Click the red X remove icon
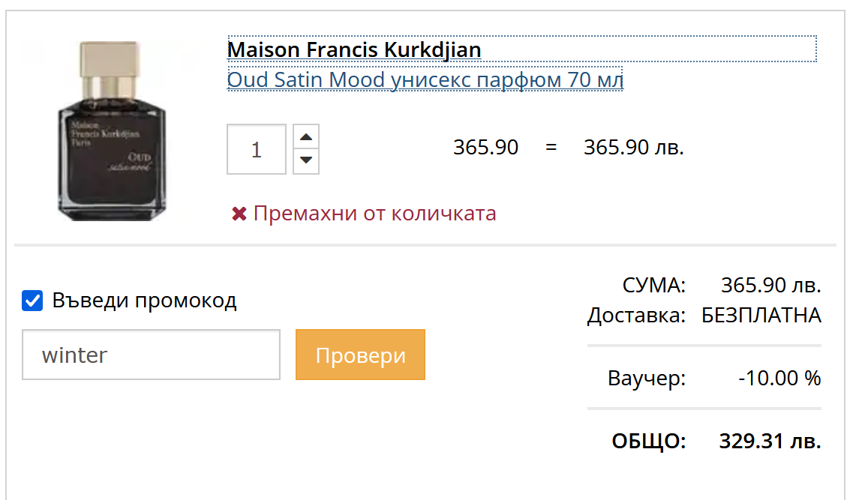868x500 pixels. tap(239, 214)
